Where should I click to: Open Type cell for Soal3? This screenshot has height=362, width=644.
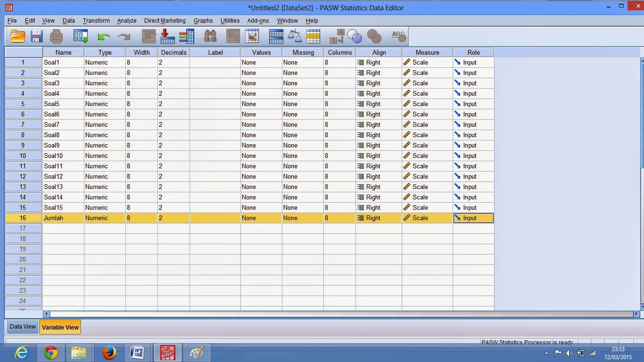105,83
